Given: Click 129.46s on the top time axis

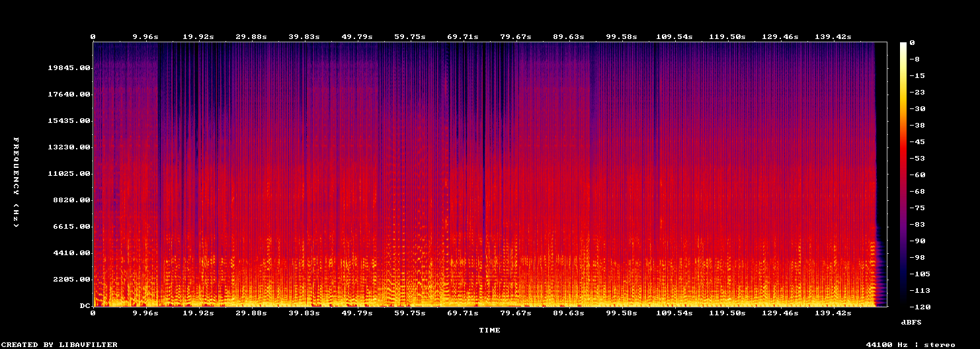Looking at the screenshot, I should click(x=780, y=37).
